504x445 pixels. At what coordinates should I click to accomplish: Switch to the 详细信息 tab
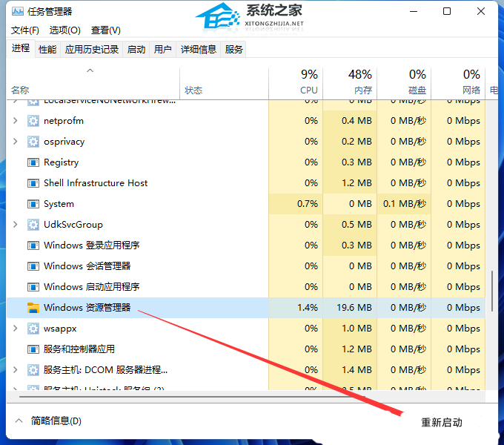pos(198,49)
